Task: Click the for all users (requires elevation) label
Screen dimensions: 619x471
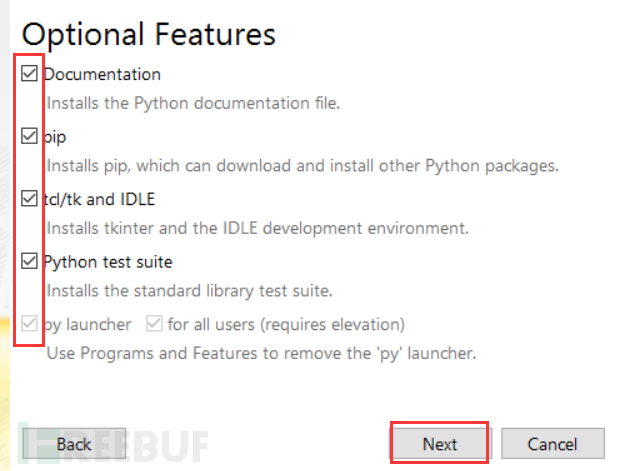Action: tap(286, 325)
